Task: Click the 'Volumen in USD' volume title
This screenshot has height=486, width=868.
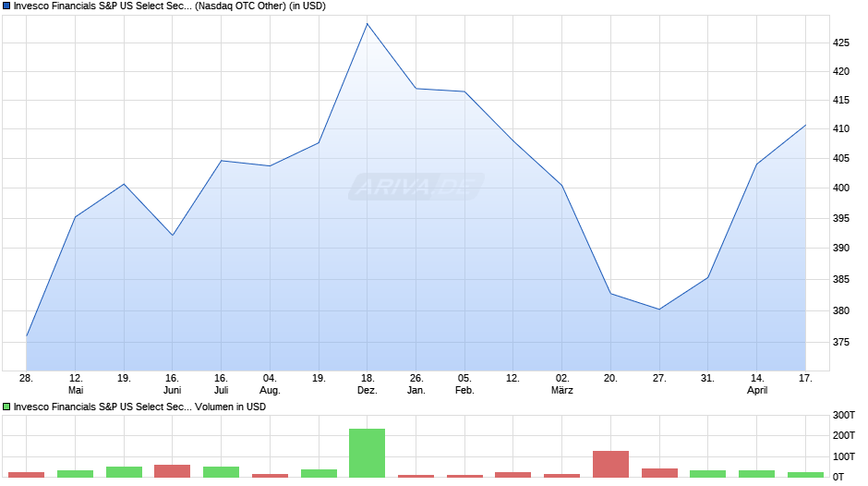Action: pyautogui.click(x=230, y=407)
